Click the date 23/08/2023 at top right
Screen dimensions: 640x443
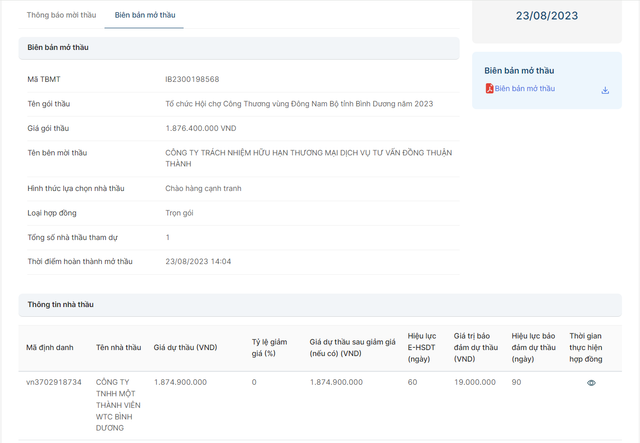pos(546,16)
